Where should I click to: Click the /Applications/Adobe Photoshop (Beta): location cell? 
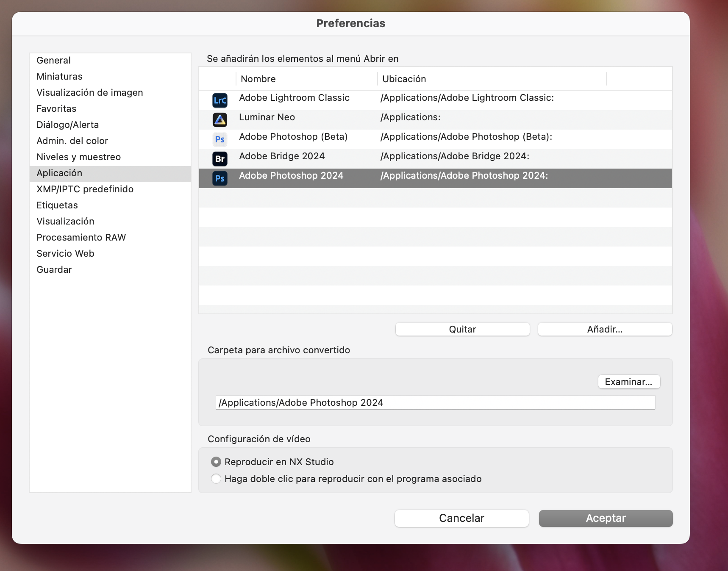coord(466,137)
